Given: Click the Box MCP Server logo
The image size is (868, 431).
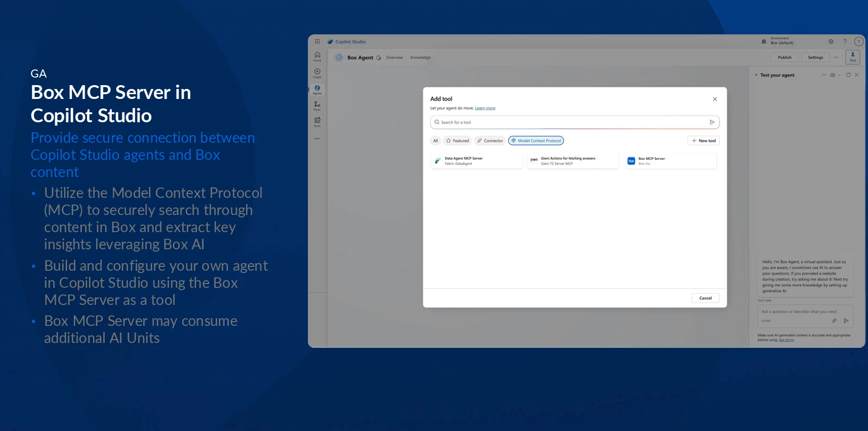Looking at the screenshot, I should pyautogui.click(x=631, y=161).
